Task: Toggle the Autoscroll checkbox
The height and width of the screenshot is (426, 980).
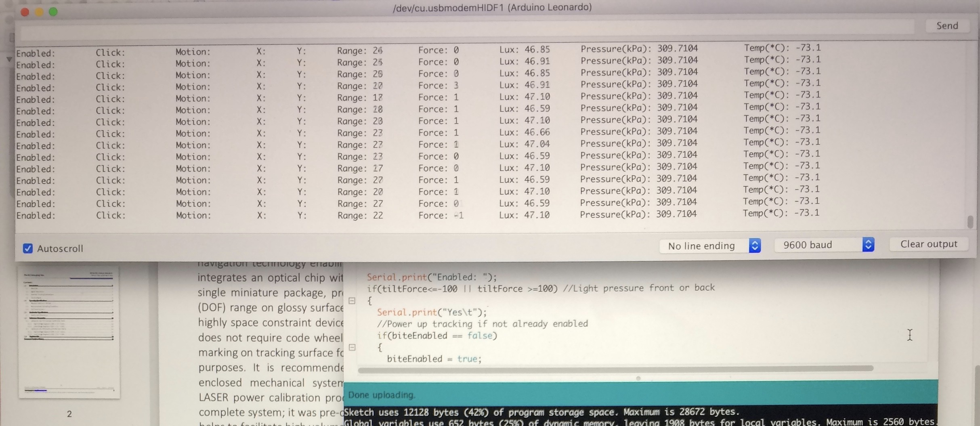Action: point(27,248)
